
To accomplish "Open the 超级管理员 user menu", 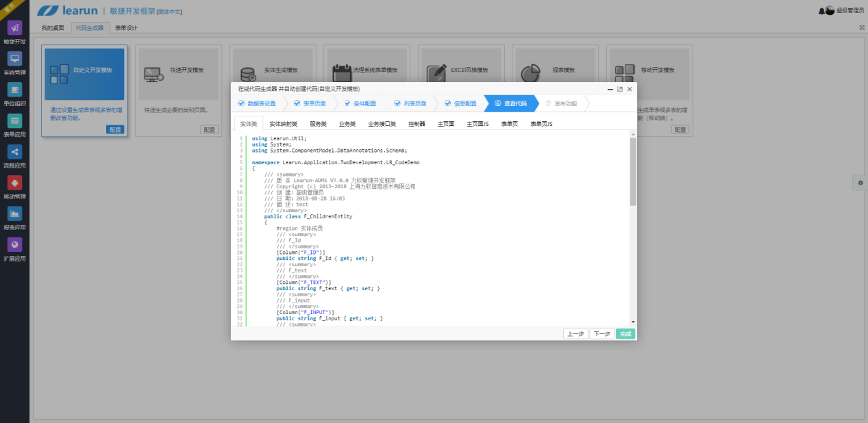I will click(x=850, y=11).
